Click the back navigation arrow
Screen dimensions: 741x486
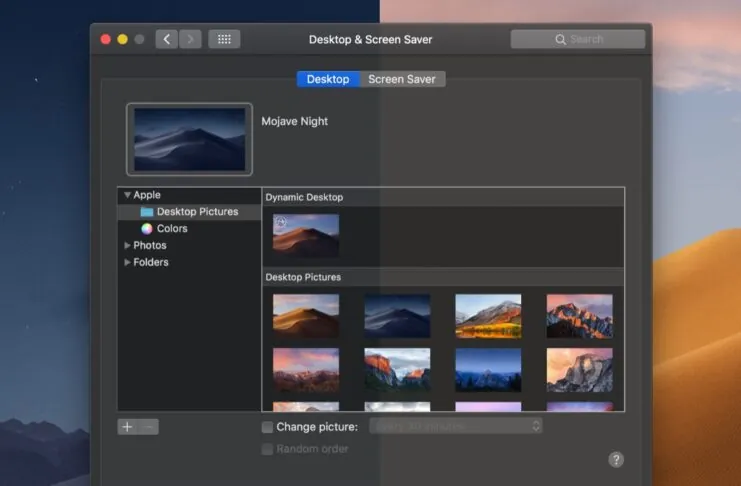[166, 40]
